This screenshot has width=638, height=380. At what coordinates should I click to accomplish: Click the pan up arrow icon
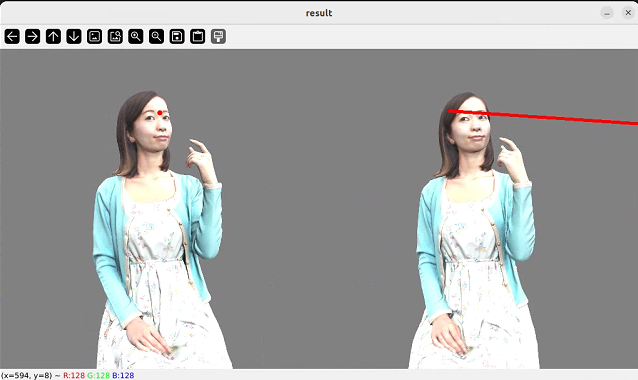point(53,37)
